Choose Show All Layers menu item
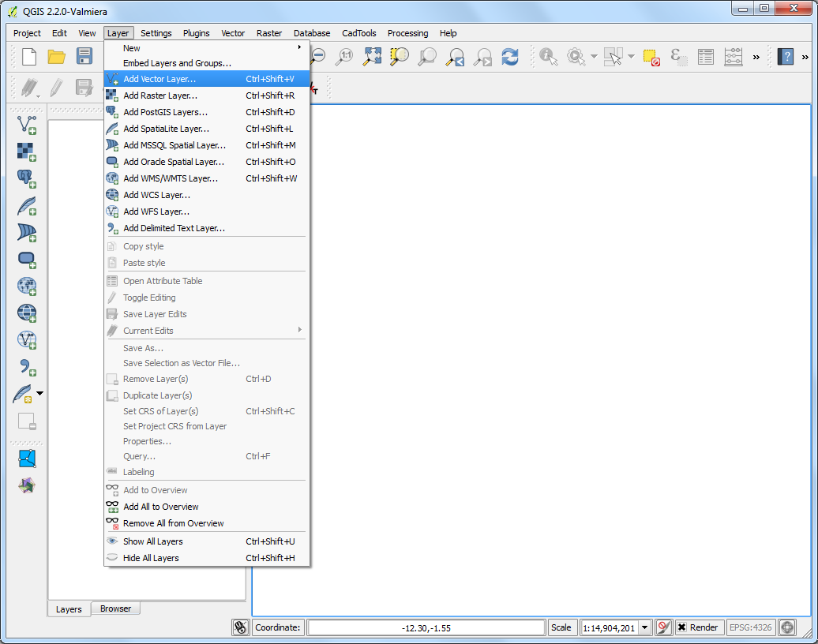The width and height of the screenshot is (818, 644). tap(207, 541)
